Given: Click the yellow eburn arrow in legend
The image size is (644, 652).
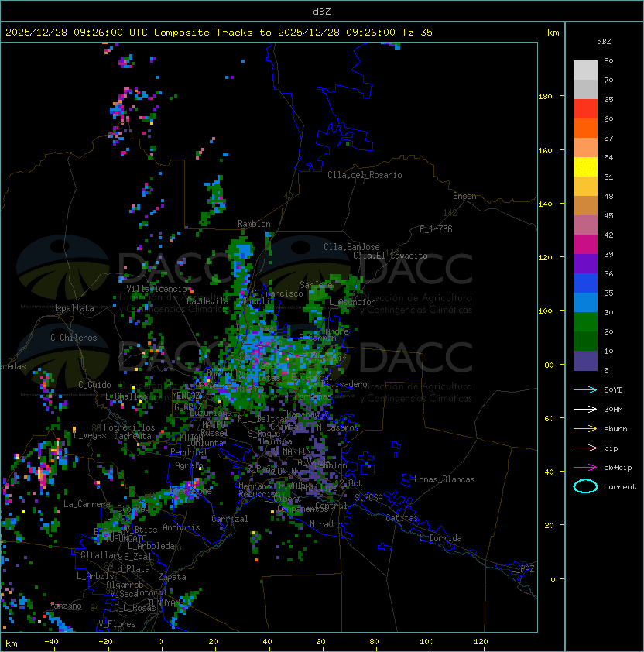Looking at the screenshot, I should (x=585, y=428).
